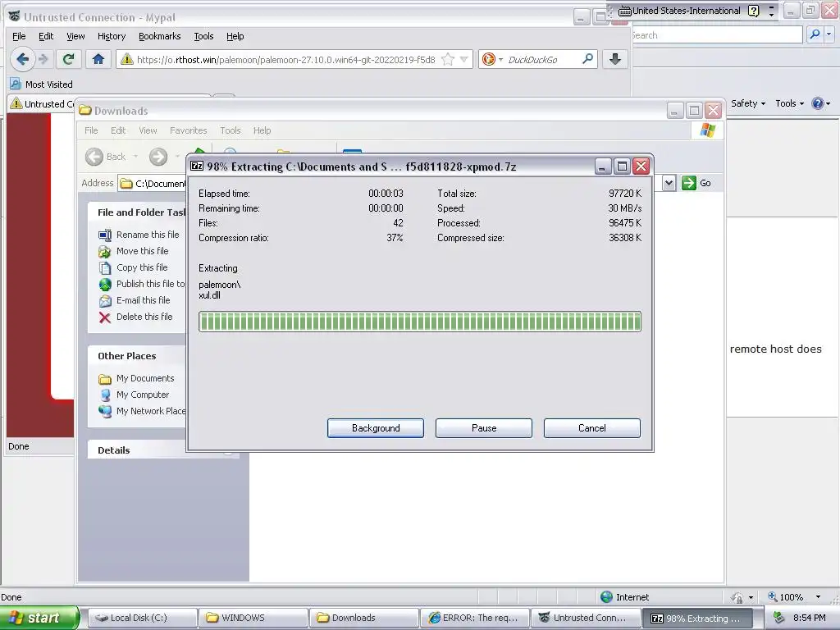Switch to Downloads taskbar button

pos(363,618)
